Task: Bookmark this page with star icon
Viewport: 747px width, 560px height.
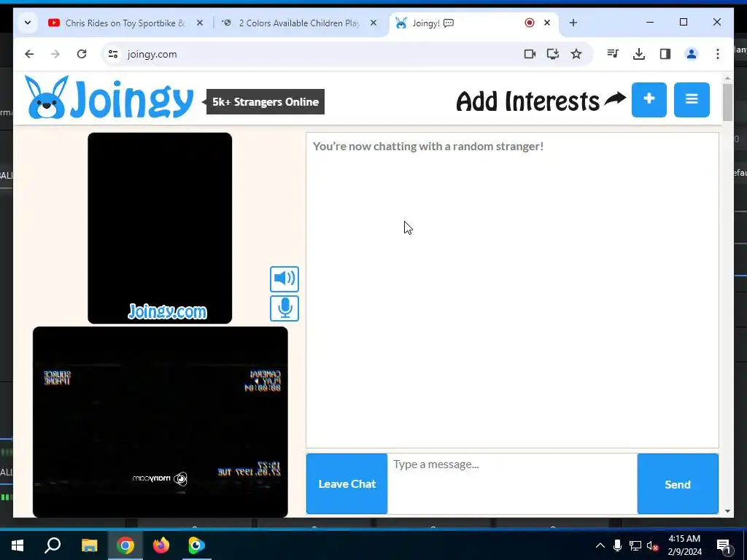Action: point(576,54)
